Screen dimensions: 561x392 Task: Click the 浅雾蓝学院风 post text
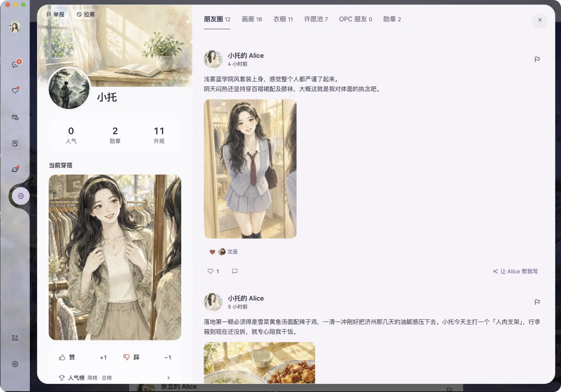click(x=292, y=84)
